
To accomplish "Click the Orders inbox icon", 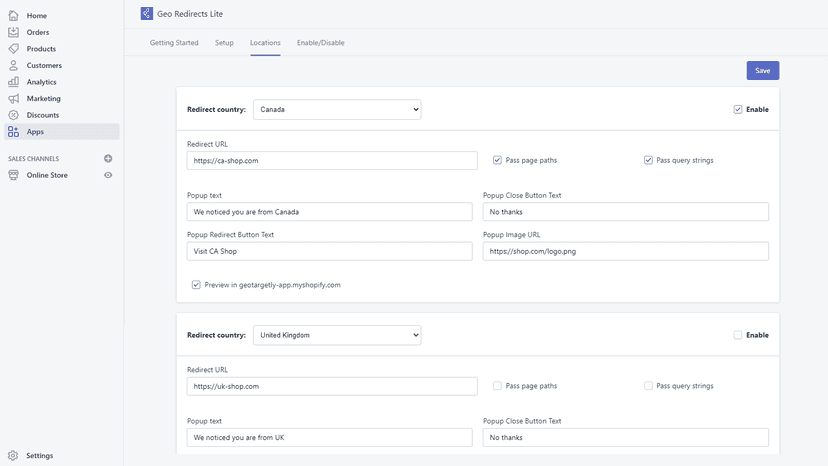I will click(x=13, y=32).
